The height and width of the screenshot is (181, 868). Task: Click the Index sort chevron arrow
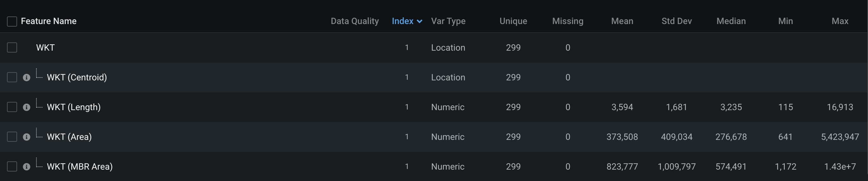tap(419, 22)
